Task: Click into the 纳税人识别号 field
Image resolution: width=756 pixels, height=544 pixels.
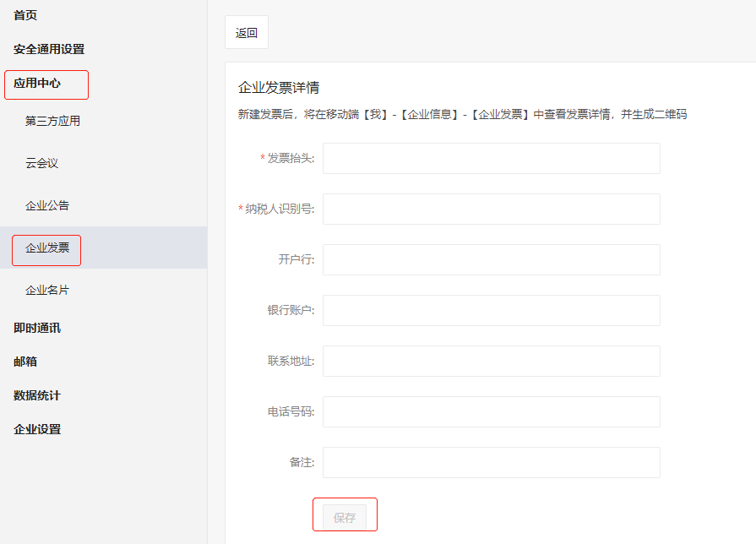Action: pos(491,209)
